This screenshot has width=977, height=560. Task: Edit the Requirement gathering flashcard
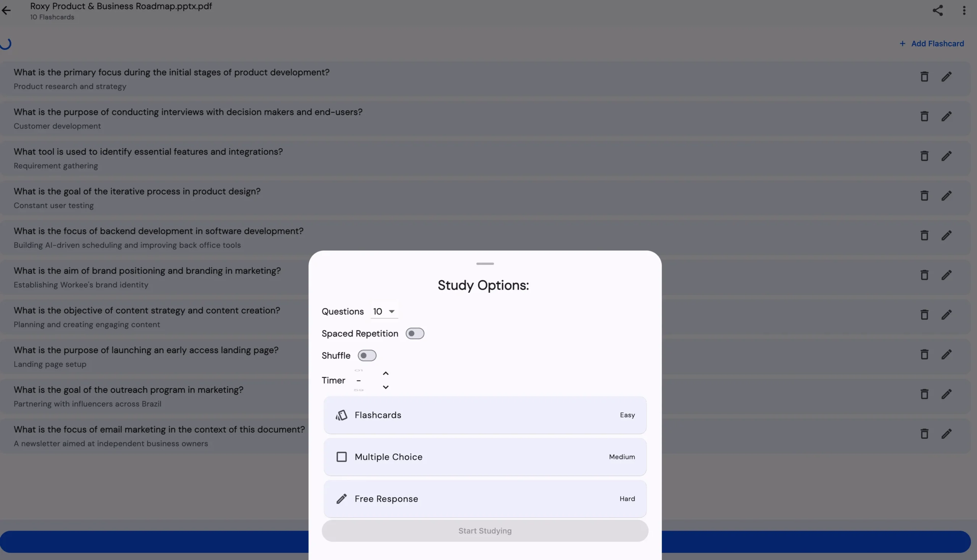coord(947,156)
